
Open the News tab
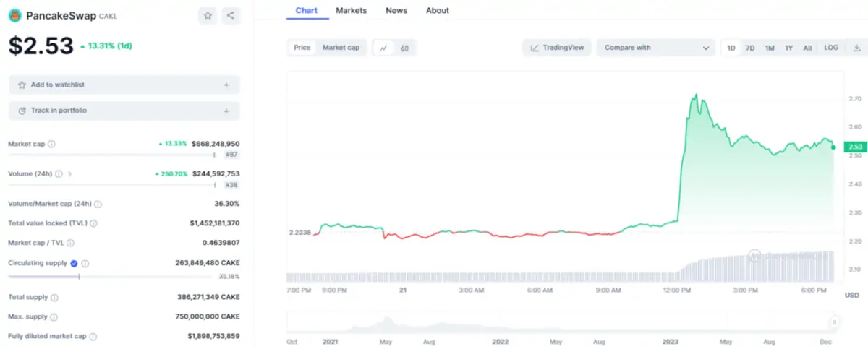[x=396, y=11]
